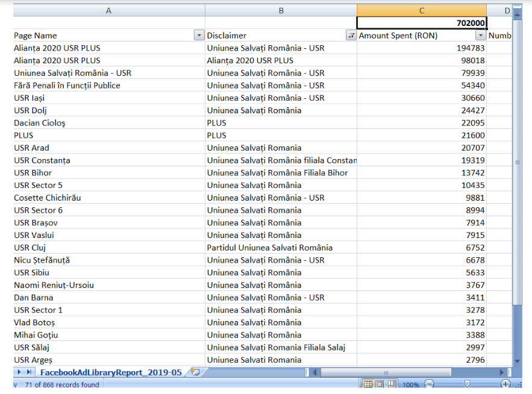The height and width of the screenshot is (394, 532).
Task: Click the 'Amount Spent (RON)' header cell
Action: click(x=422, y=36)
